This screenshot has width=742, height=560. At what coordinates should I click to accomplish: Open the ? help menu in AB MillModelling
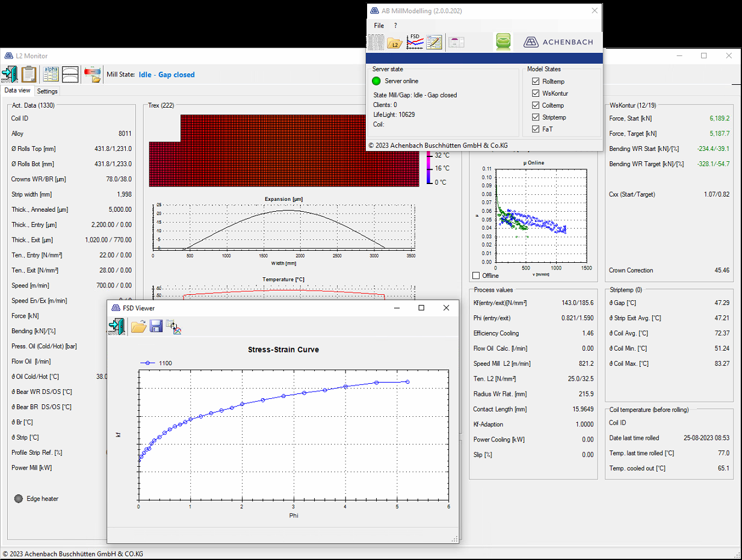point(395,26)
